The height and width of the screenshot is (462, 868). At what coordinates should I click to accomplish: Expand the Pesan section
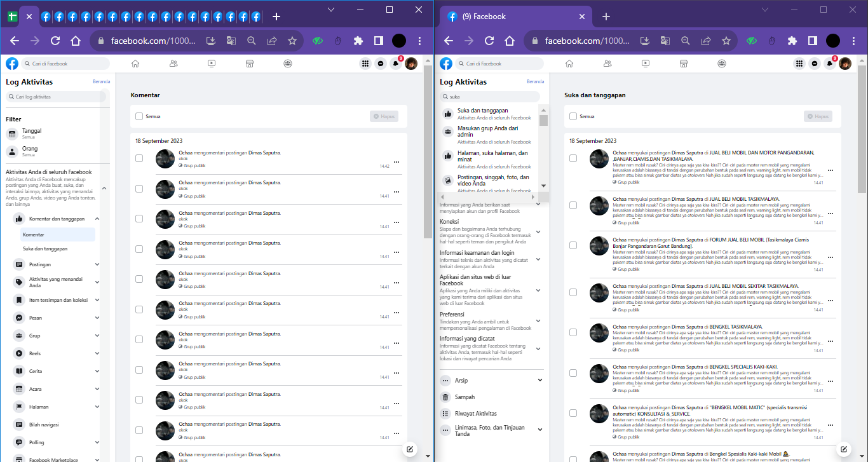pyautogui.click(x=97, y=318)
